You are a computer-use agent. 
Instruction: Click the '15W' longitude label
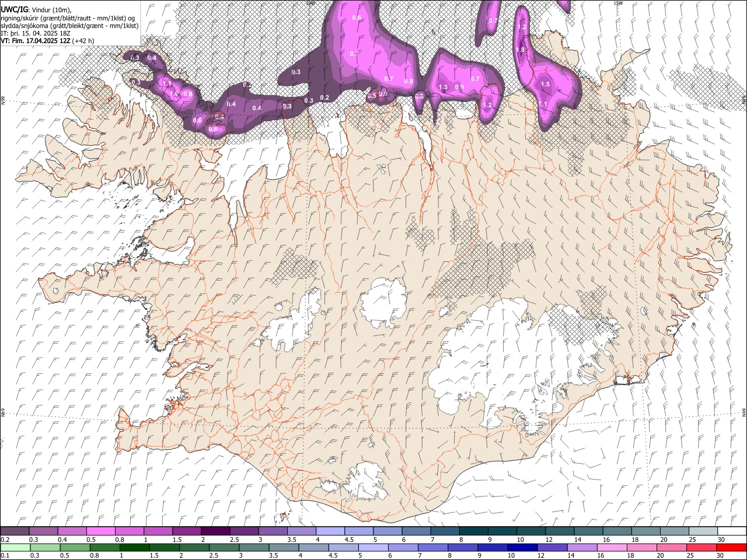click(x=617, y=3)
